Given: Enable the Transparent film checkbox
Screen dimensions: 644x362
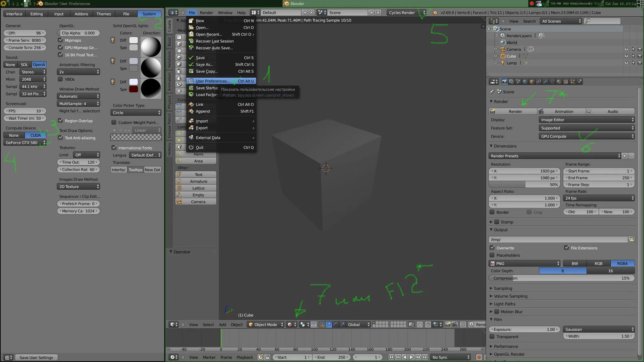Looking at the screenshot, I should [x=492, y=337].
